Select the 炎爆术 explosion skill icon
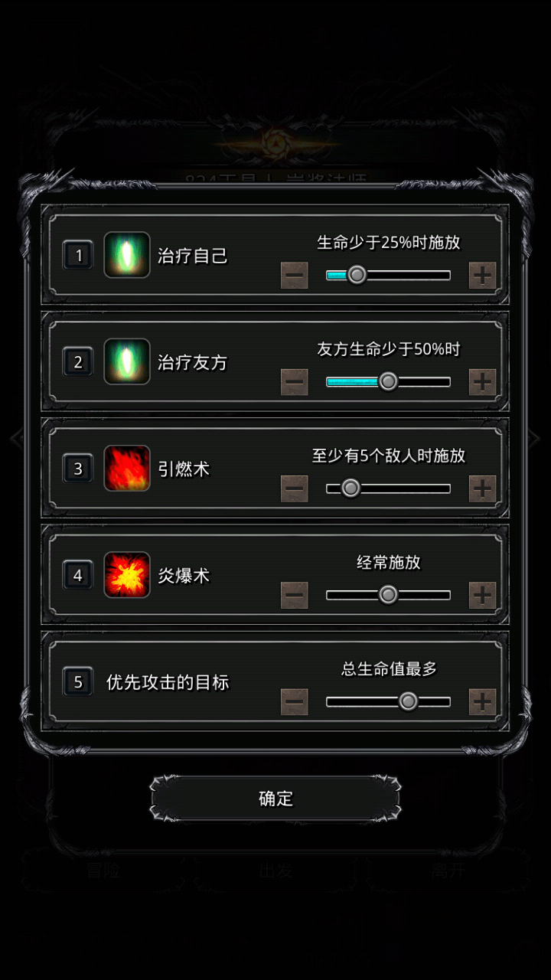551x980 pixels. pos(127,574)
